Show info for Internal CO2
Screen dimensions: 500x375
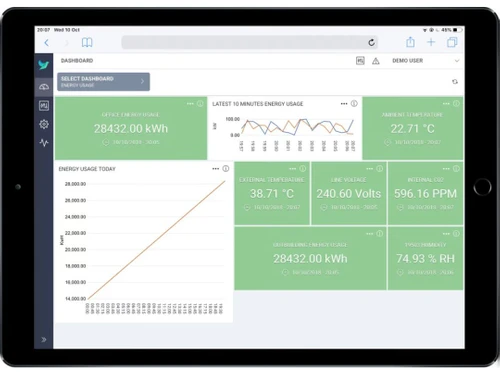tap(456, 169)
